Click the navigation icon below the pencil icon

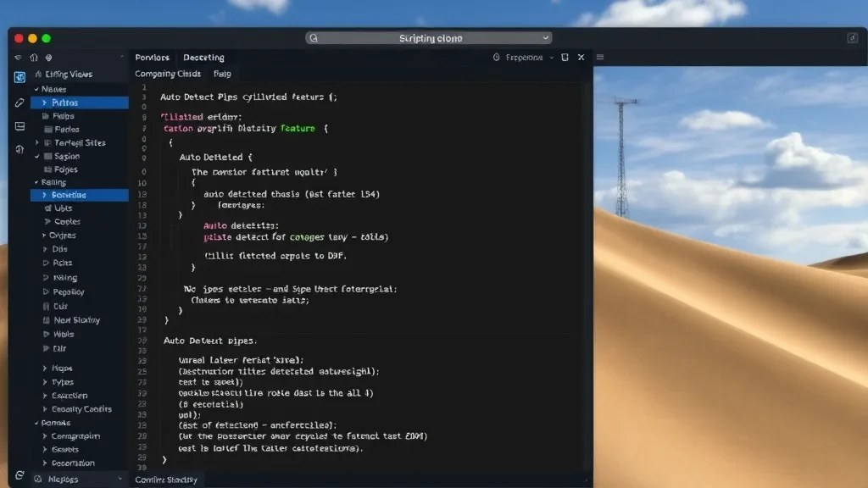click(x=19, y=149)
